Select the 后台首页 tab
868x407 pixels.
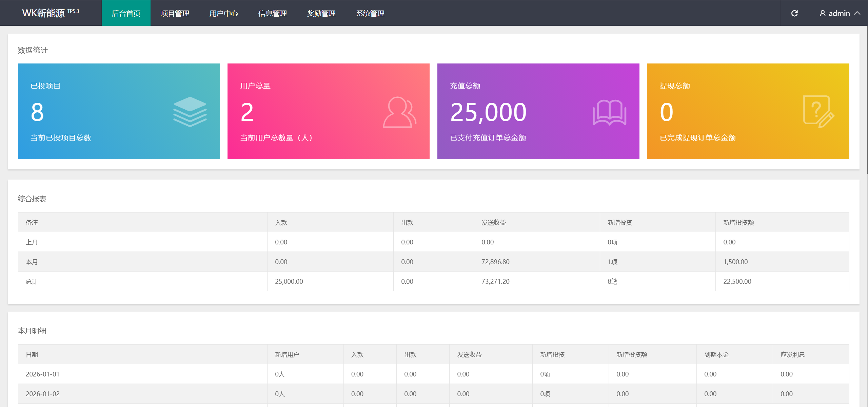[126, 13]
